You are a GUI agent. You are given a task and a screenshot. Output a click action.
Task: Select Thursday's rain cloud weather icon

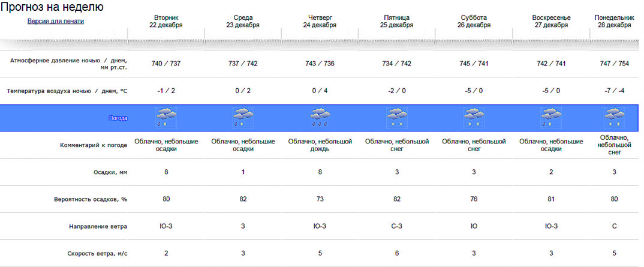(x=320, y=118)
